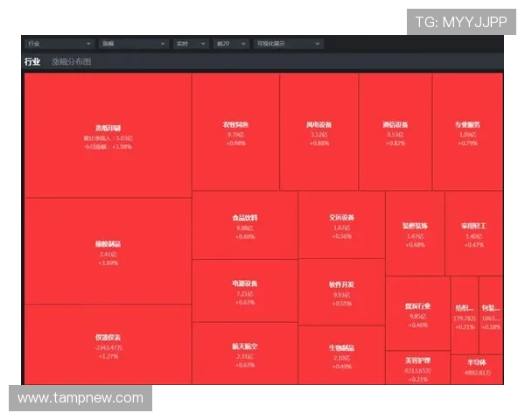
Task: Select the 航天航空 treemap block
Action: click(244, 353)
